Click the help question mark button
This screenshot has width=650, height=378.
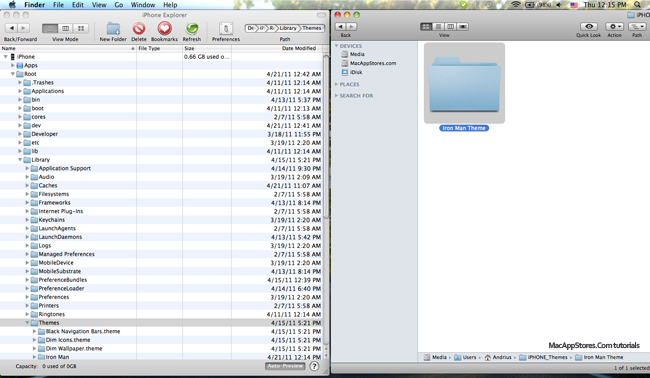pos(315,366)
